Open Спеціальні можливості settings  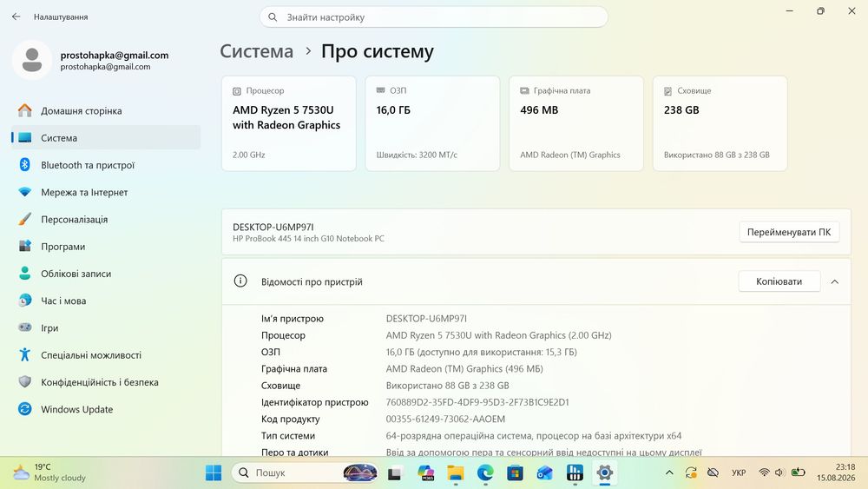106,355
